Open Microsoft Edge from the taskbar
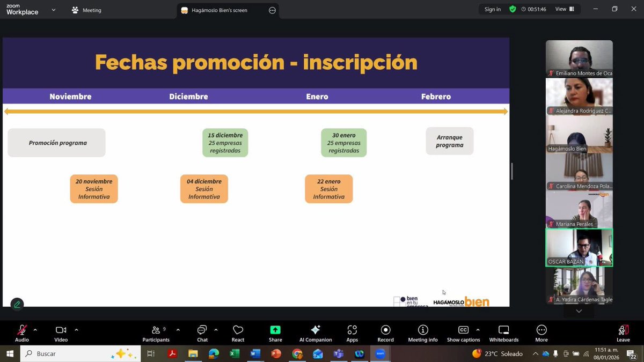 [x=214, y=353]
